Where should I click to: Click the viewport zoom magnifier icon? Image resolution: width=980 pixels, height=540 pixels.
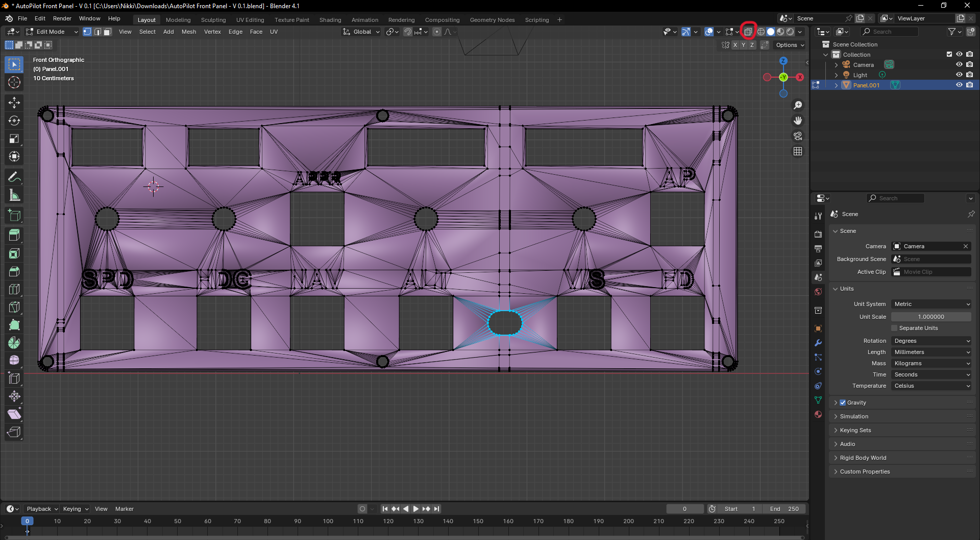pyautogui.click(x=798, y=105)
